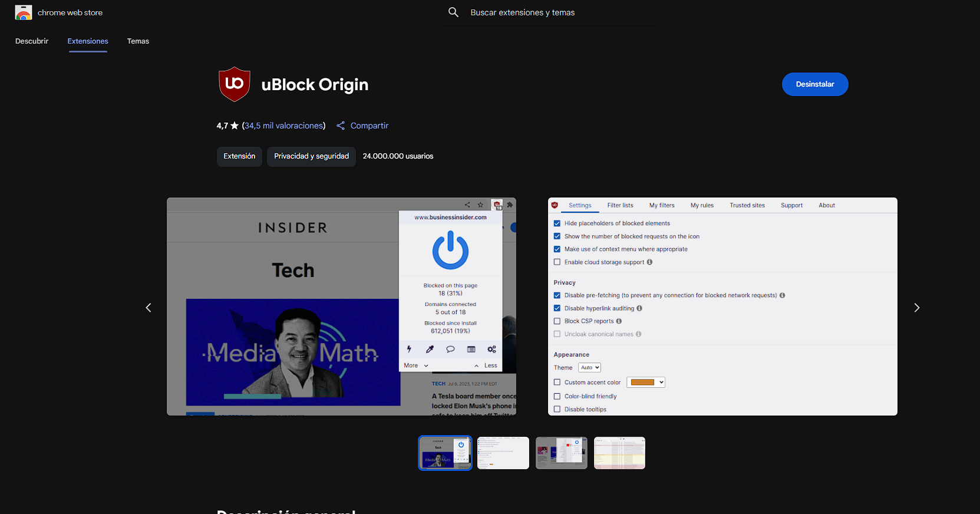The image size is (980, 514).
Task: Click info icon beside Uncloak canonical names
Action: pos(638,334)
